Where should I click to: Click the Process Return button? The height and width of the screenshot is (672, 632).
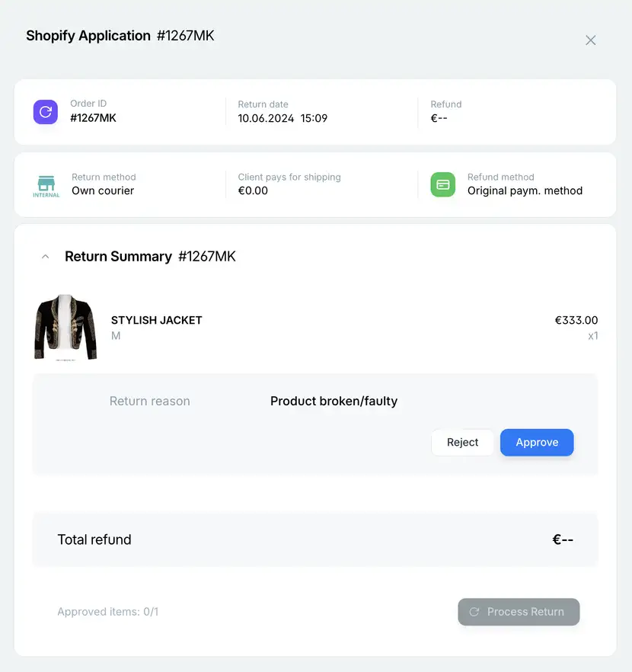[x=519, y=612]
